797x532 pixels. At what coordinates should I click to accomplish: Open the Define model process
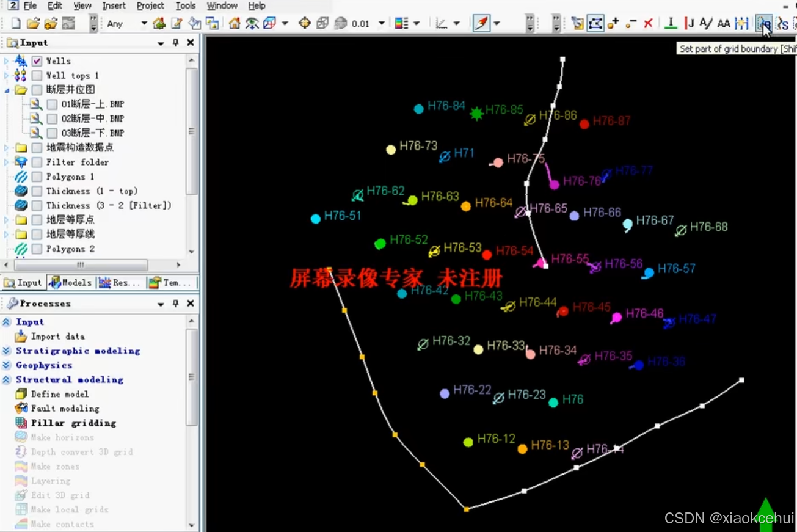click(59, 394)
